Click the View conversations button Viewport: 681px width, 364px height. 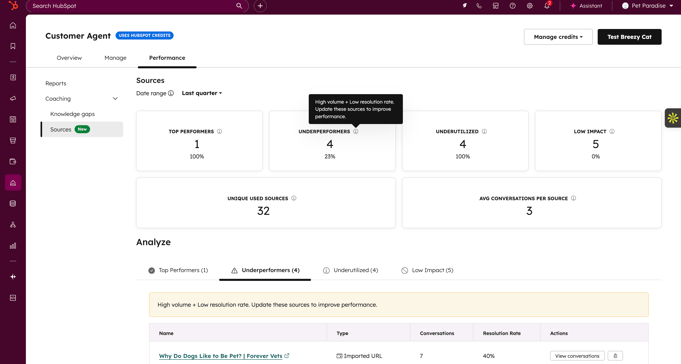(x=577, y=356)
